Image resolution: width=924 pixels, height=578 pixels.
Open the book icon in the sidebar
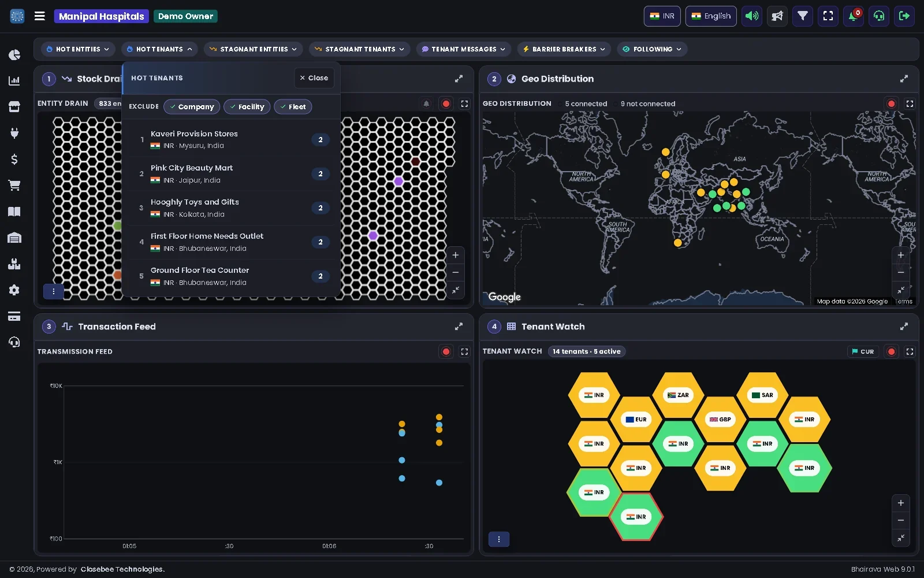(x=14, y=212)
